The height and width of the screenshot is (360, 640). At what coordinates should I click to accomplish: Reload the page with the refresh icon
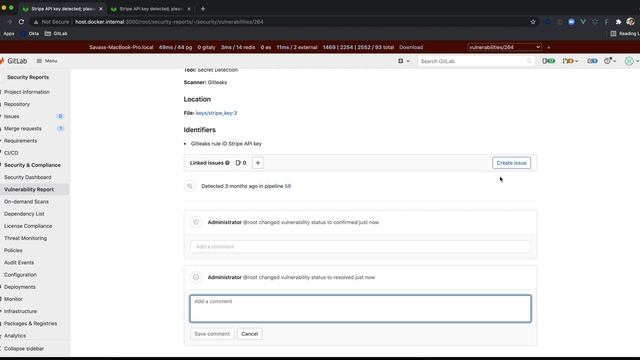pos(21,22)
